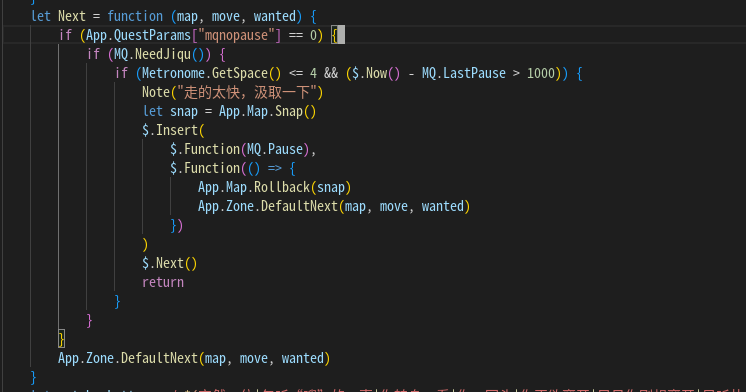Click the closing '})' of the arrow function

pyautogui.click(x=177, y=225)
